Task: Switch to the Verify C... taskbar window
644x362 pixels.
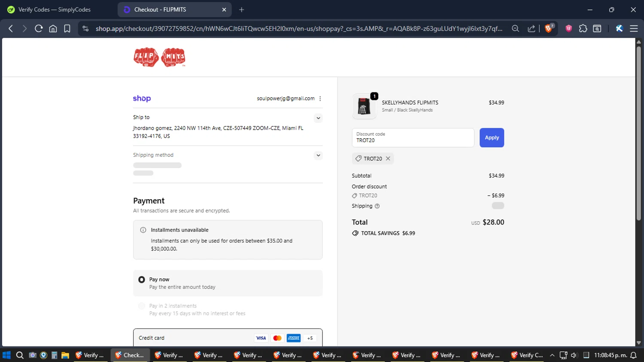Action: pos(527,355)
